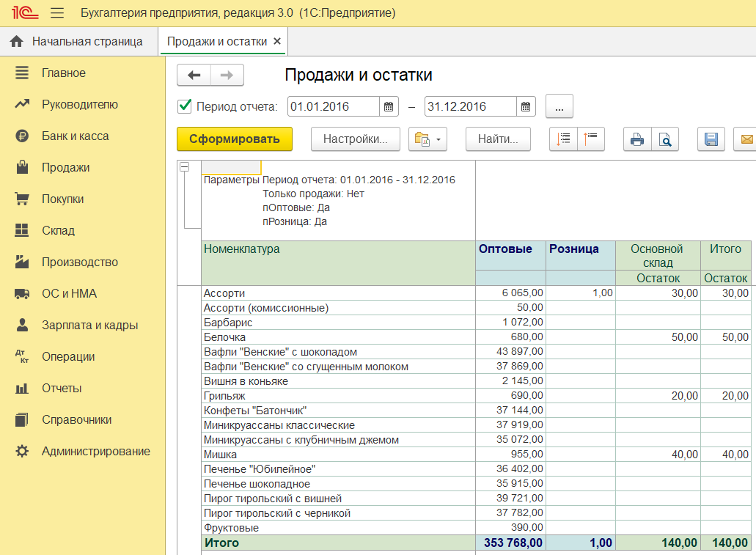Open Производство section
The image size is (756, 555).
[80, 262]
